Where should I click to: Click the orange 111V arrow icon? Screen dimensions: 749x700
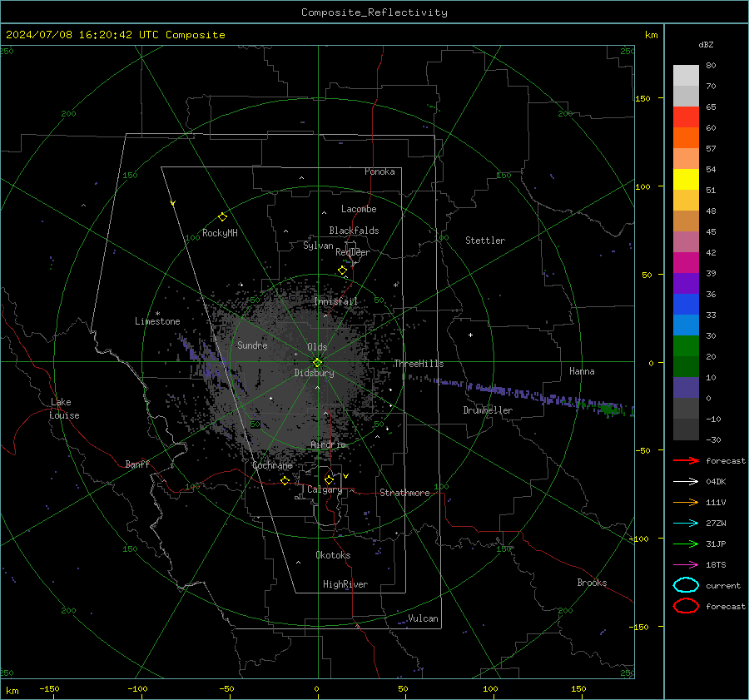point(686,502)
